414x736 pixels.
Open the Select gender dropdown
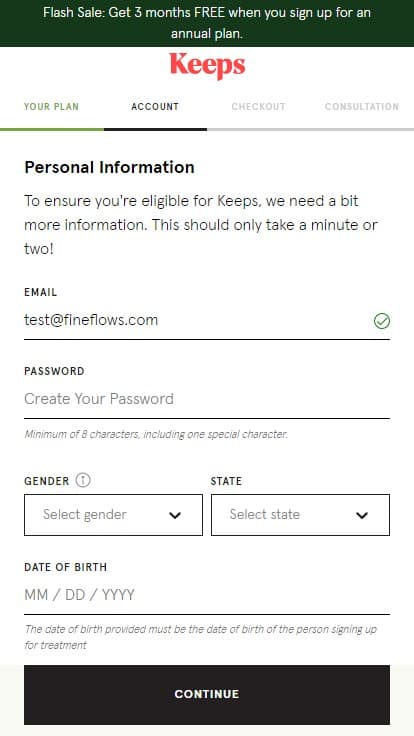[113, 515]
